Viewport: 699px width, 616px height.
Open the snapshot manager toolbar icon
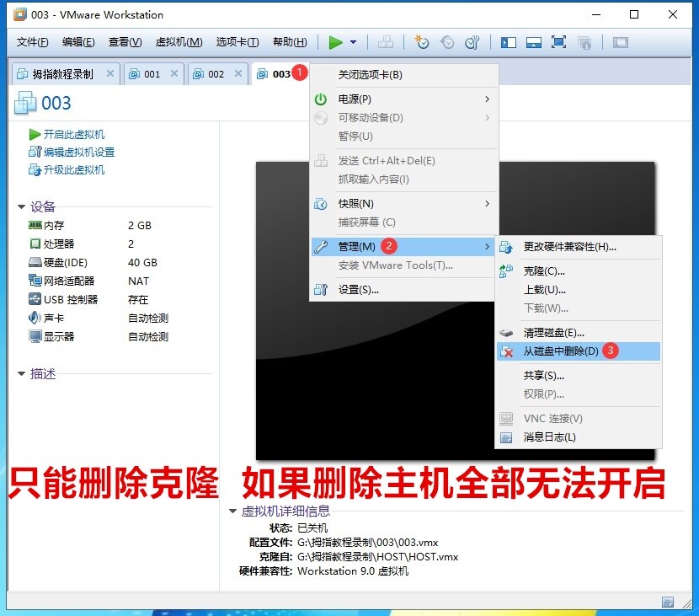(x=472, y=42)
